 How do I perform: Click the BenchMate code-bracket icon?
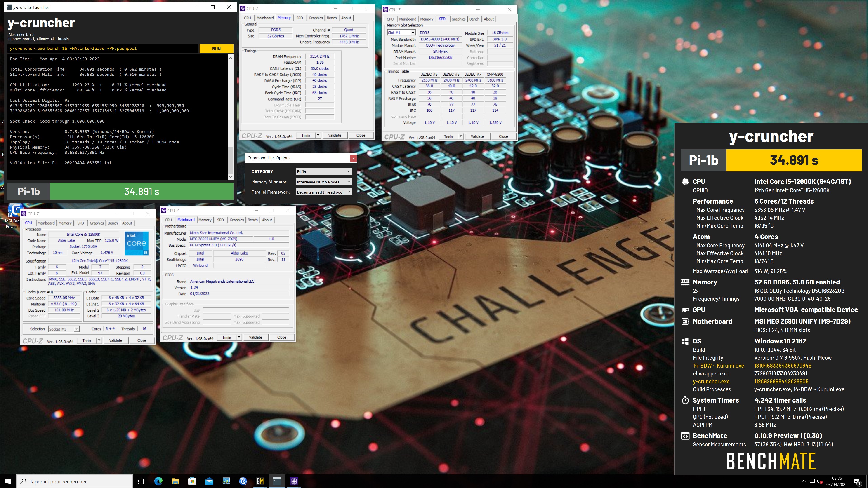tap(685, 436)
